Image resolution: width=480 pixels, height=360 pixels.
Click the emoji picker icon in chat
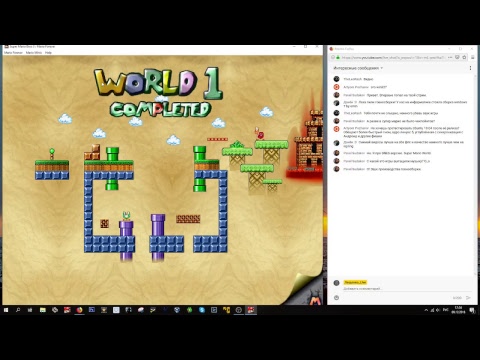click(x=336, y=298)
